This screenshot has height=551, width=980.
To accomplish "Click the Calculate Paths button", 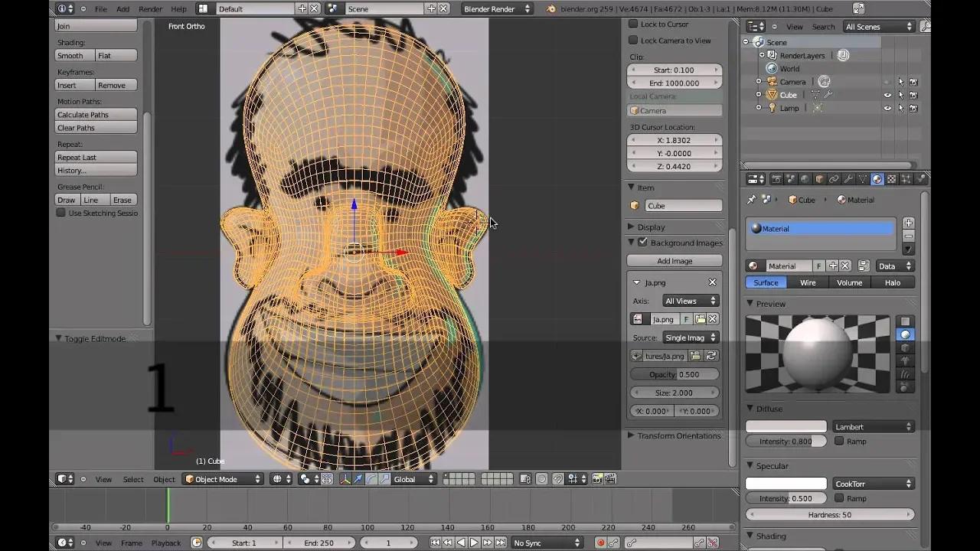I will point(95,114).
